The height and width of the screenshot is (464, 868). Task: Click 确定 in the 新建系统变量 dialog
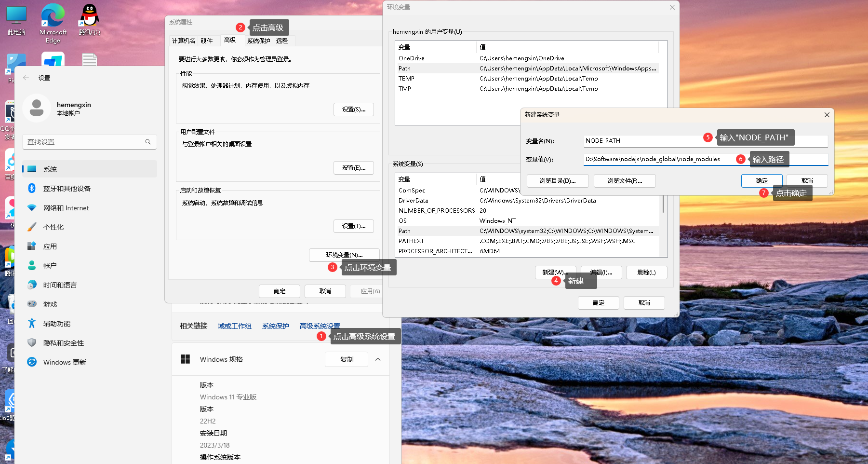762,181
